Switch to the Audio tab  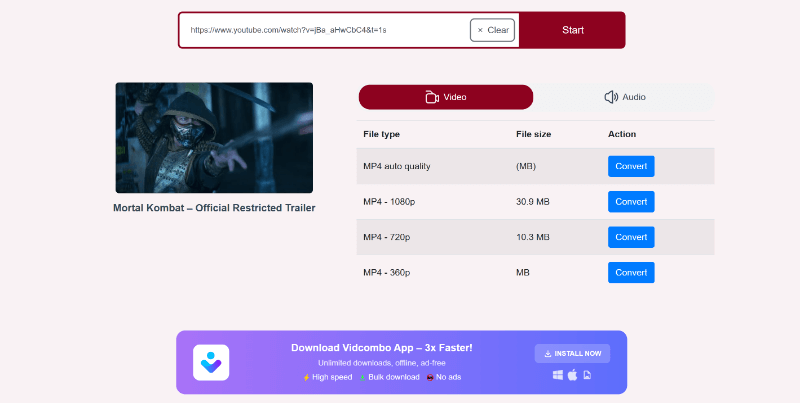point(624,97)
